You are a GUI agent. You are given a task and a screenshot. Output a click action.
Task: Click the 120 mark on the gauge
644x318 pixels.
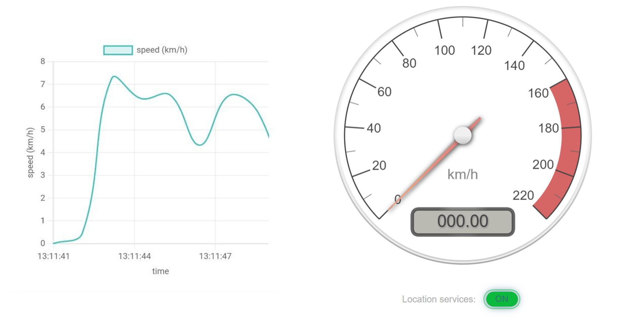coord(481,50)
